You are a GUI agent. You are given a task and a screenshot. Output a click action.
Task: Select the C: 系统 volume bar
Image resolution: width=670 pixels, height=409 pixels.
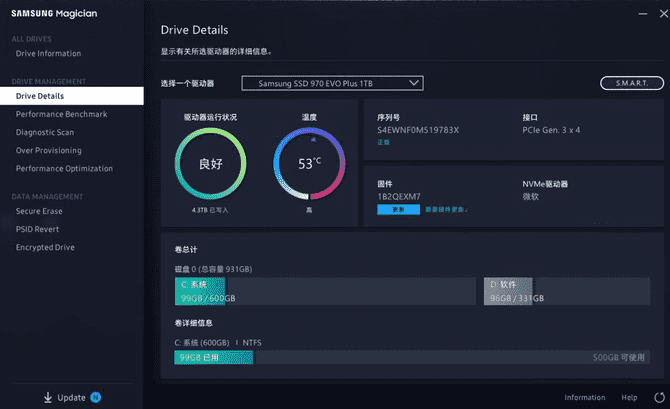[x=208, y=291]
